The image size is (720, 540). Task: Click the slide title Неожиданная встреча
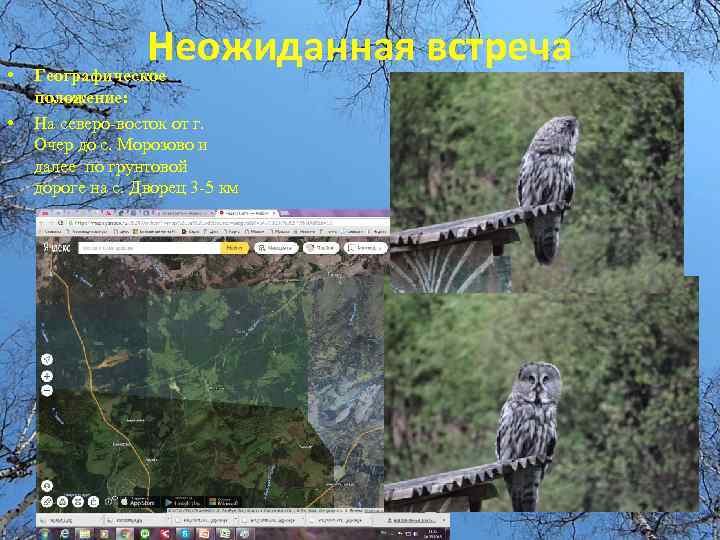[x=360, y=47]
